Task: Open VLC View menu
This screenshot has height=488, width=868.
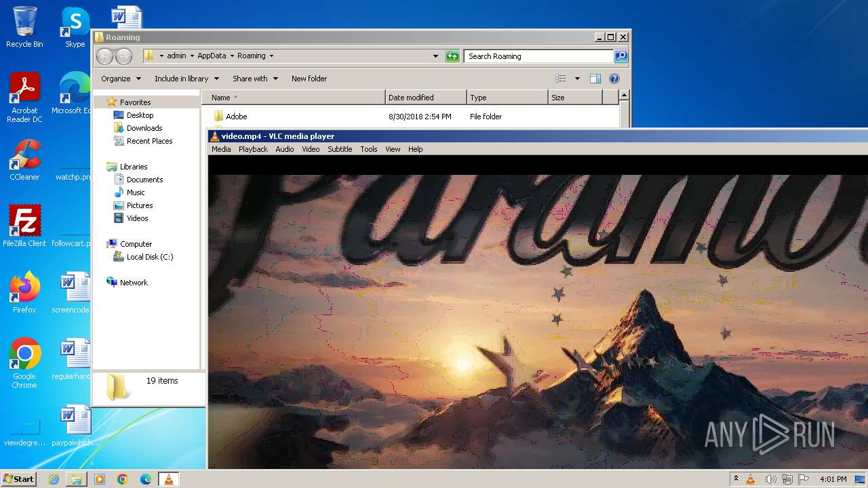Action: point(393,149)
